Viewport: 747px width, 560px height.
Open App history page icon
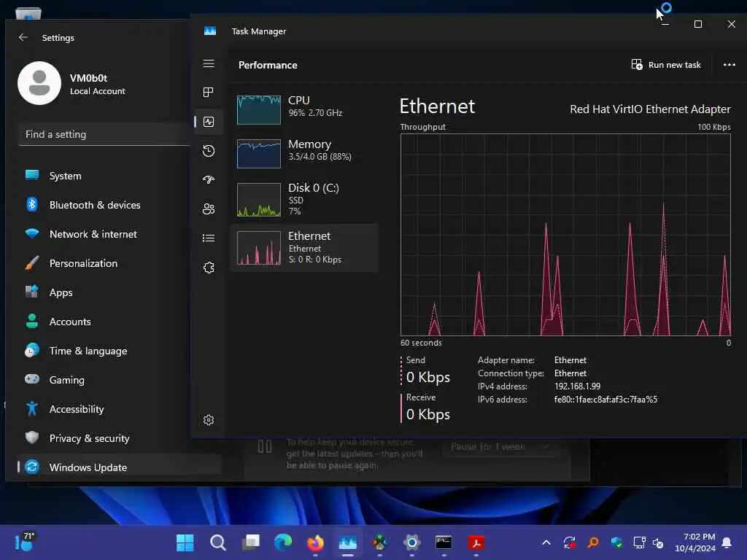pos(209,151)
